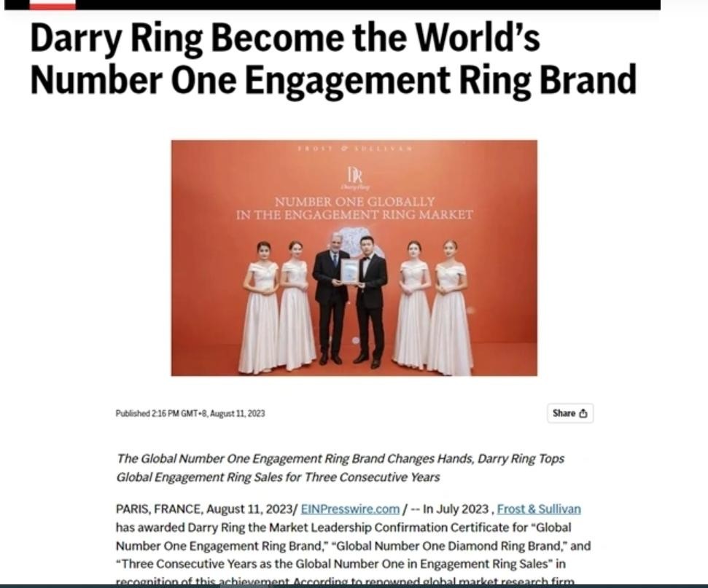The image size is (708, 588).
Task: Click the italic subheading about Global Engagement Ring Sales
Action: [x=340, y=468]
